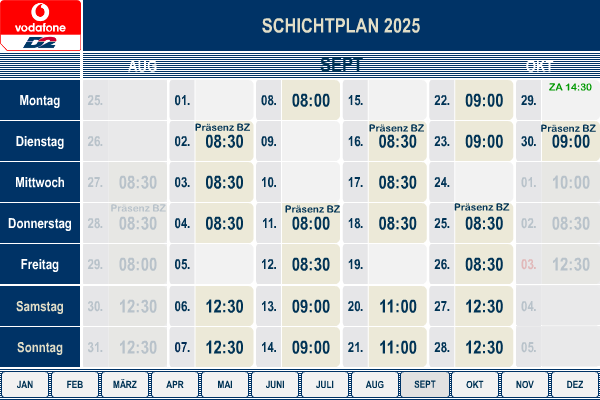Select the JAN month tab

click(x=25, y=384)
